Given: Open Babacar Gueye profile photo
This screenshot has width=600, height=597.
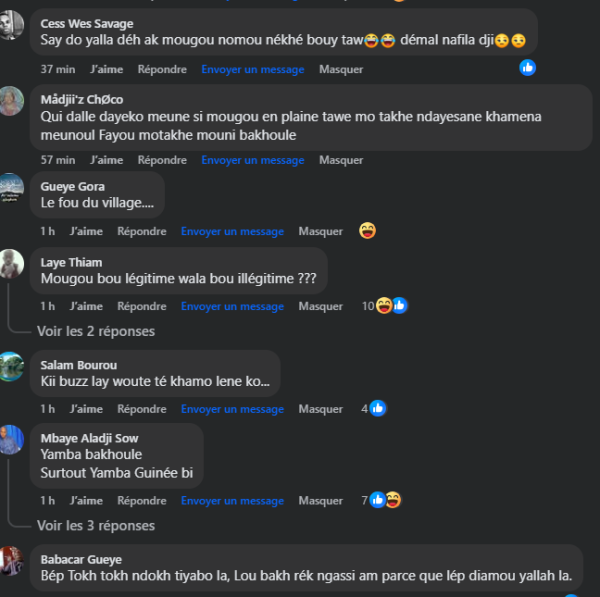Looking at the screenshot, I should (x=11, y=561).
